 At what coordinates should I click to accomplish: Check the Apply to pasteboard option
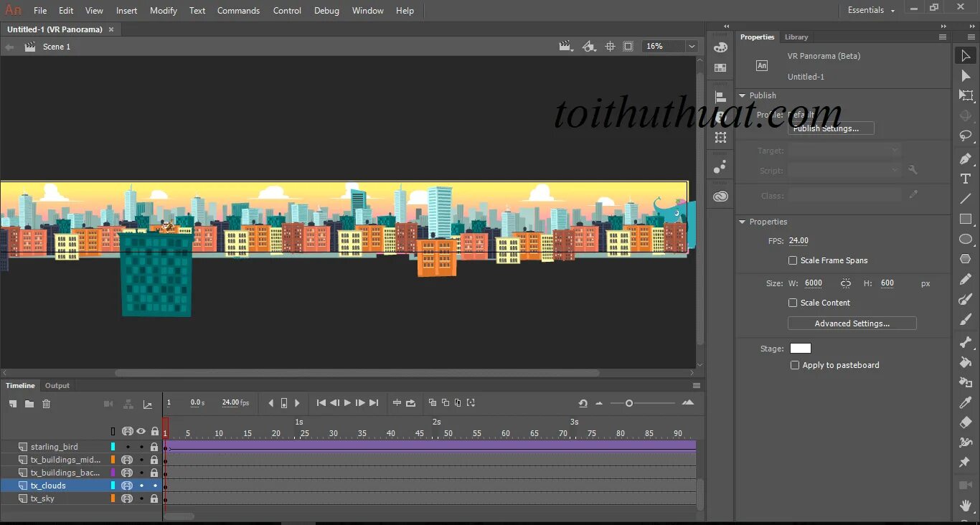pos(795,365)
